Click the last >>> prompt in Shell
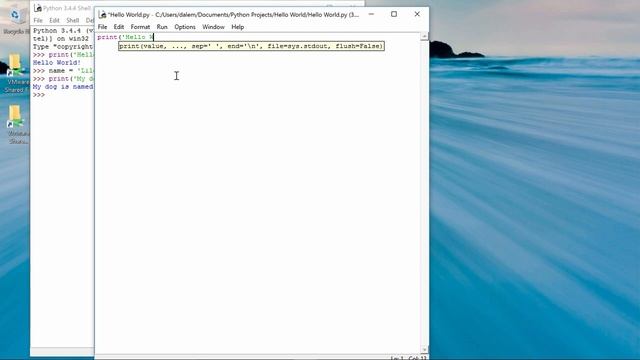 [x=39, y=95]
